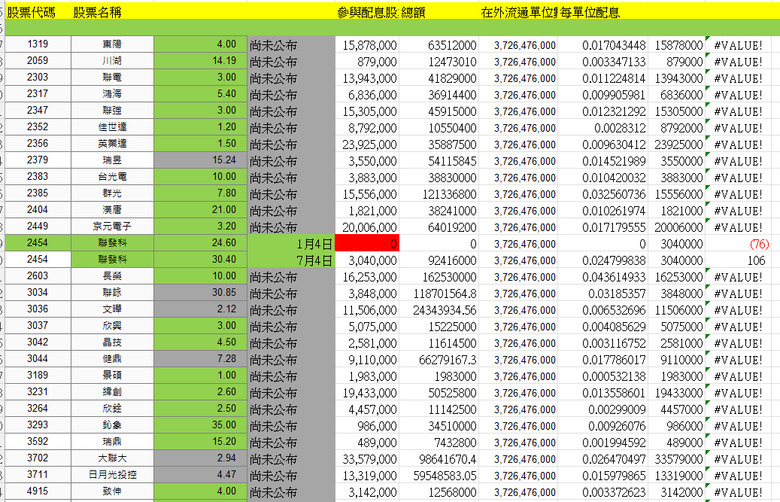Screen dimensions: 780x502
Task: Click stock code 2383
Action: (x=38, y=176)
